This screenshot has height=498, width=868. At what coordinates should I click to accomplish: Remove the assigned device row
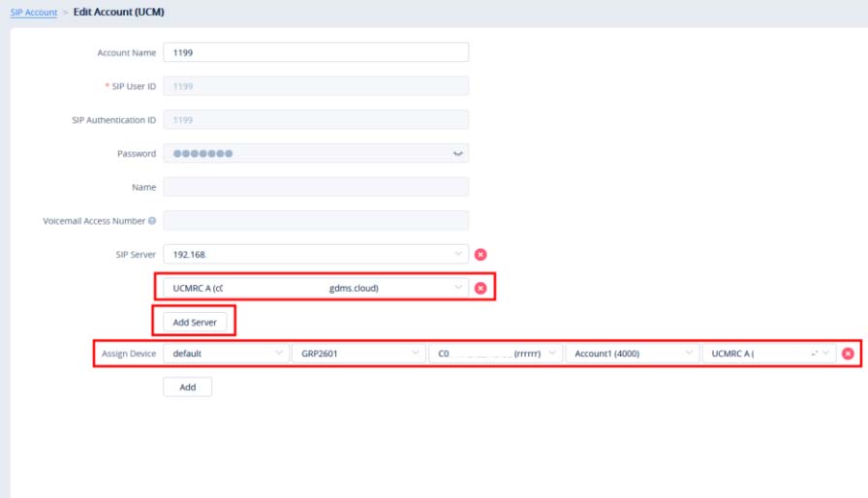click(848, 354)
